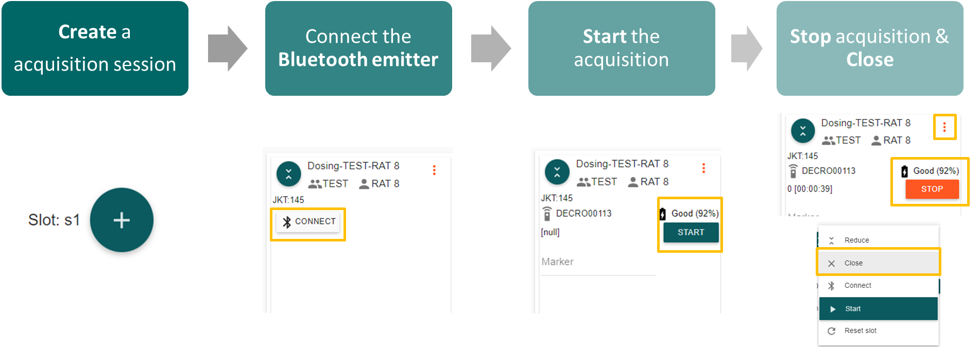Click battery icon beside Good (92%) above STOP
The height and width of the screenshot is (347, 980).
click(x=905, y=171)
